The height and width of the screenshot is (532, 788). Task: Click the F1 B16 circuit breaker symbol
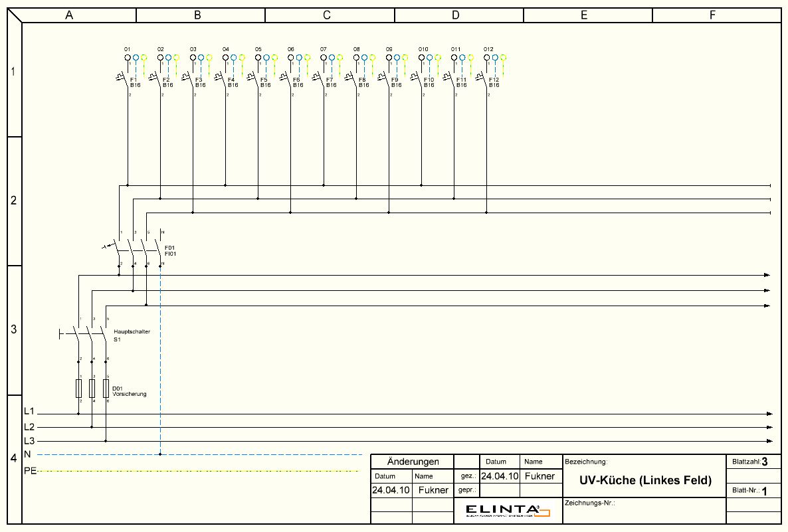coord(126,81)
